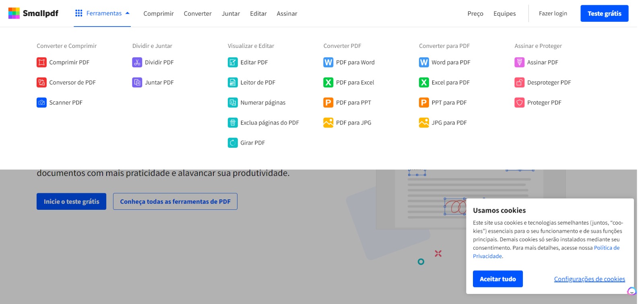Click the Proteger PDF shield icon
This screenshot has height=304, width=644.
click(520, 103)
